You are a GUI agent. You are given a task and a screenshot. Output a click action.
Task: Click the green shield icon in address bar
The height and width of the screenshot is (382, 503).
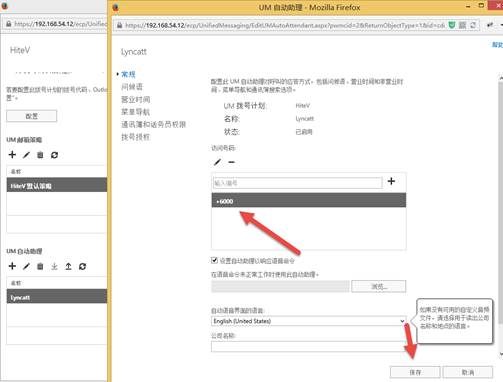[x=452, y=25]
